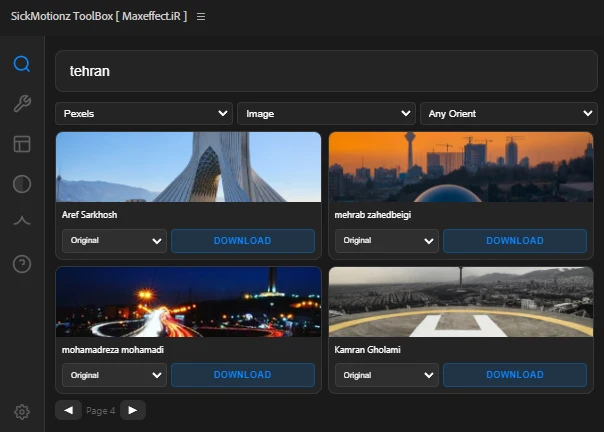This screenshot has width=604, height=432.
Task: Download the Kamran Gholami image
Action: coord(515,375)
